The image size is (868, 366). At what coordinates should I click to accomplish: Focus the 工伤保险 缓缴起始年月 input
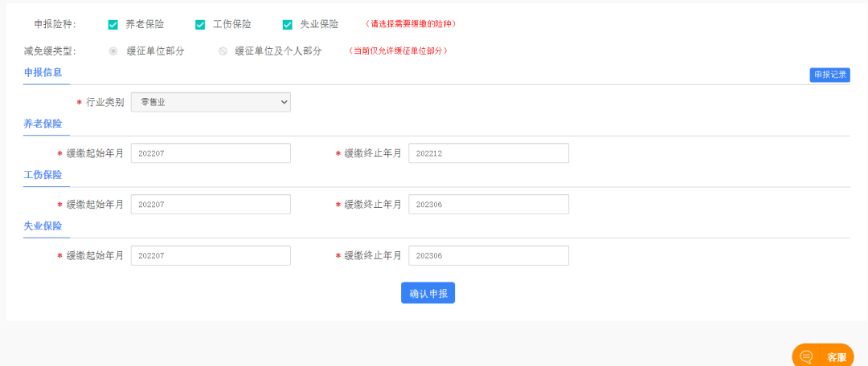(x=211, y=205)
